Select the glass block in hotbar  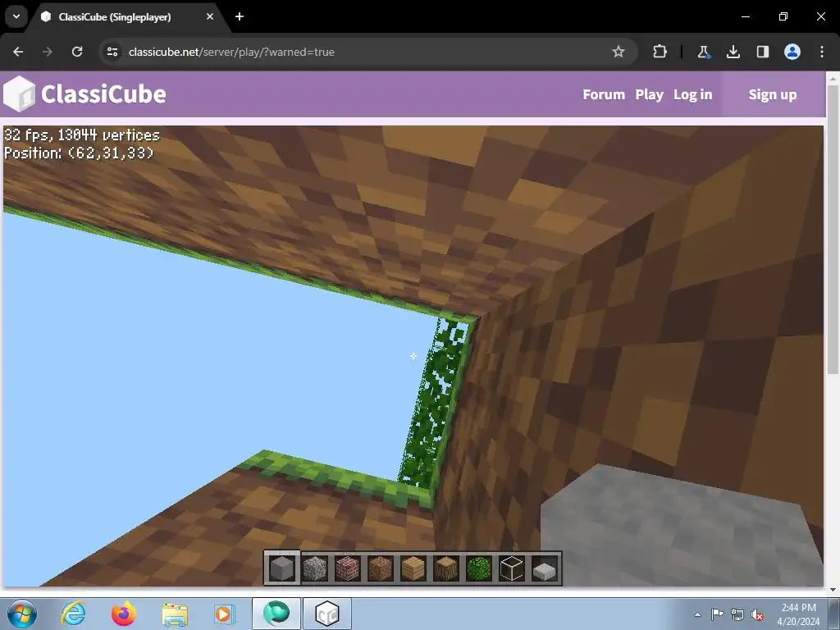(x=512, y=568)
